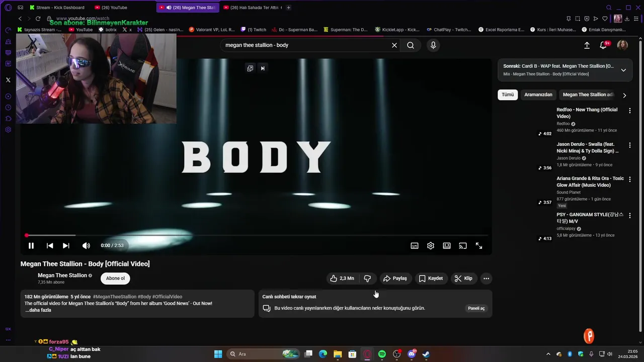This screenshot has width=644, height=362.
Task: Show hidden system tray icons
Action: (x=548, y=354)
